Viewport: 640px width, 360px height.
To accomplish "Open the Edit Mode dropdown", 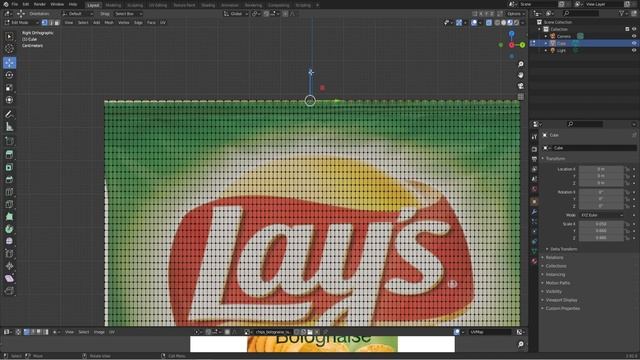I will tap(21, 22).
